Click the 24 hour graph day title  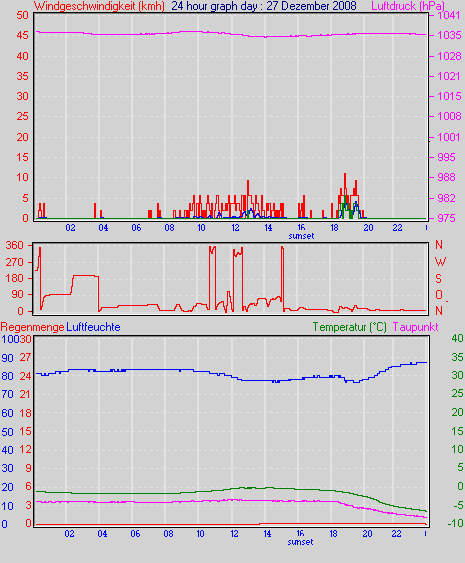(264, 6)
